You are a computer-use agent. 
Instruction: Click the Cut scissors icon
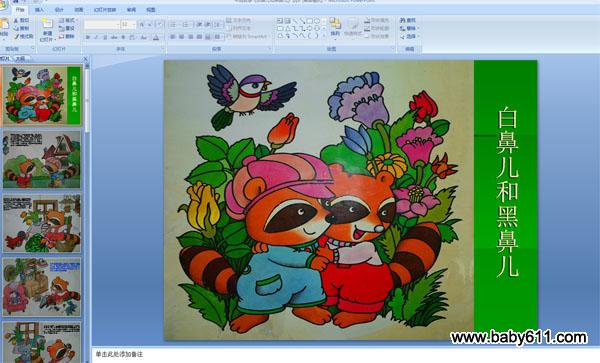[x=16, y=20]
